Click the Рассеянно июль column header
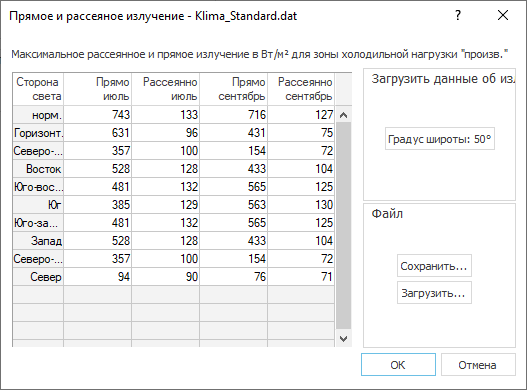527x390 pixels. (166, 89)
